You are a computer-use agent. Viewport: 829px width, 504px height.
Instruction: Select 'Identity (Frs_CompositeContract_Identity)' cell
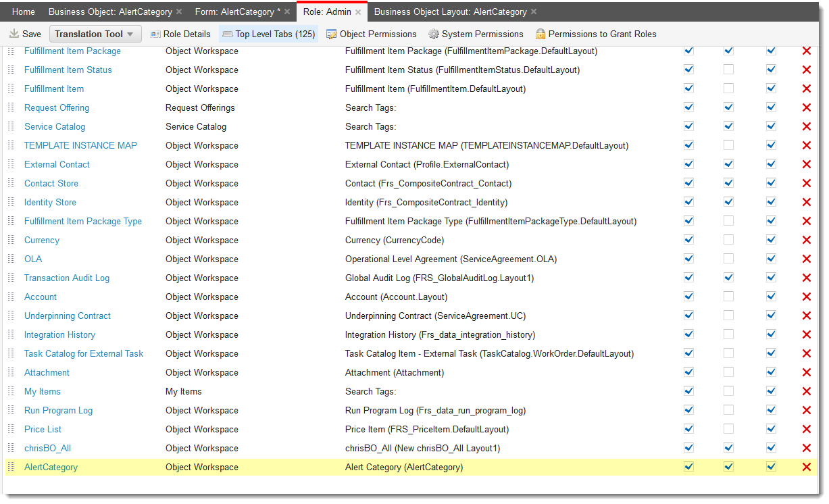(426, 202)
